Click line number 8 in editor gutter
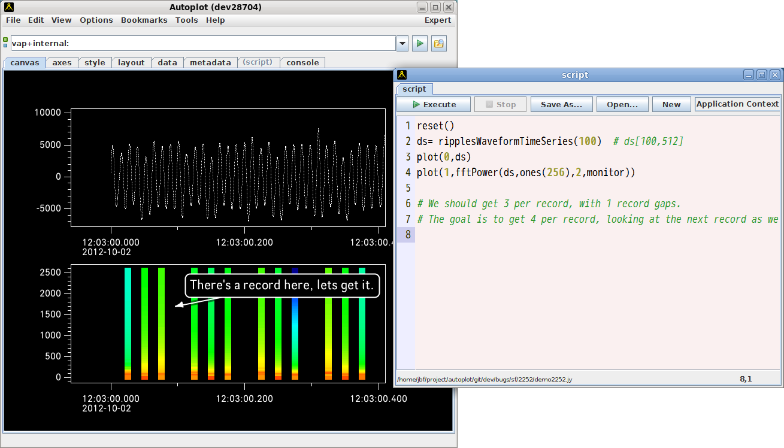This screenshot has height=448, width=784. [x=408, y=234]
